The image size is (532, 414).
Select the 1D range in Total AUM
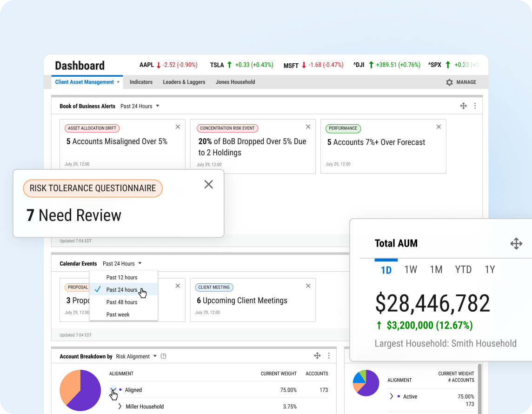(386, 270)
